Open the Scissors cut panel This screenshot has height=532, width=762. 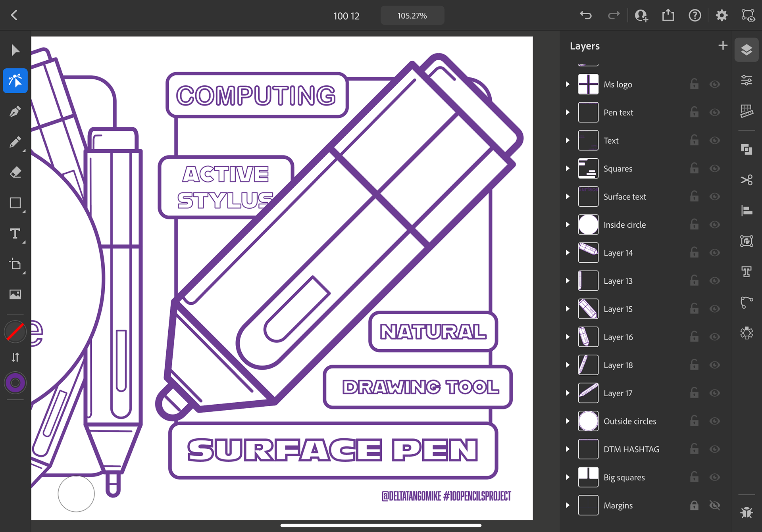tap(747, 180)
